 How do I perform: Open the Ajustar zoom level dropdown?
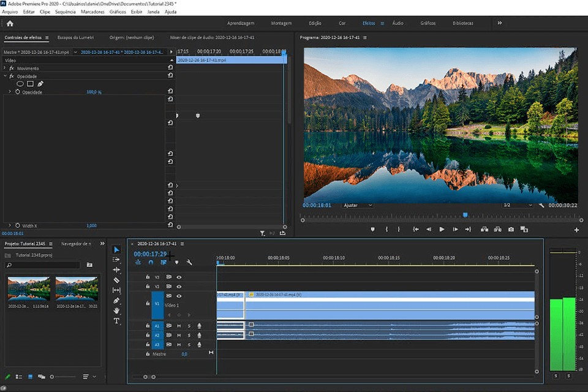(x=358, y=205)
